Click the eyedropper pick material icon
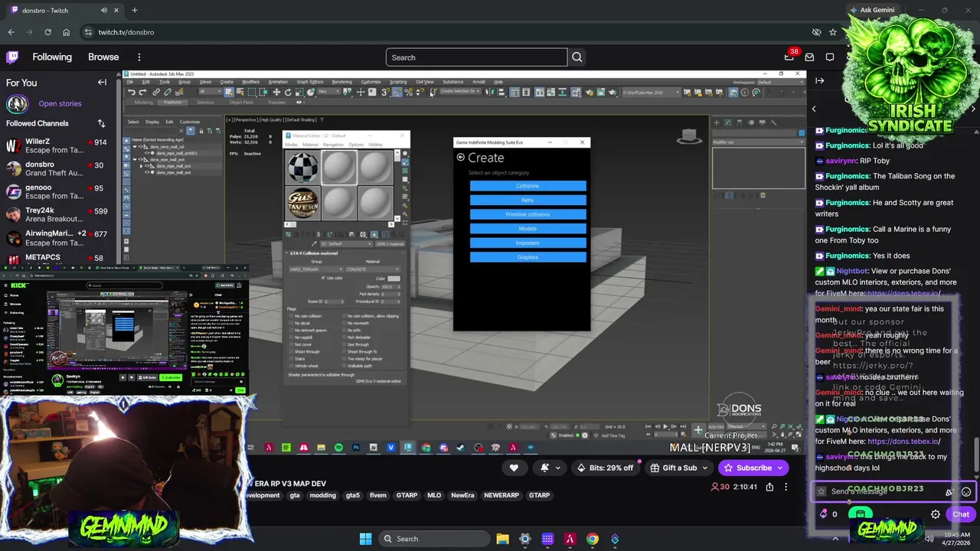Viewport: 980px width, 551px height. pyautogui.click(x=315, y=244)
